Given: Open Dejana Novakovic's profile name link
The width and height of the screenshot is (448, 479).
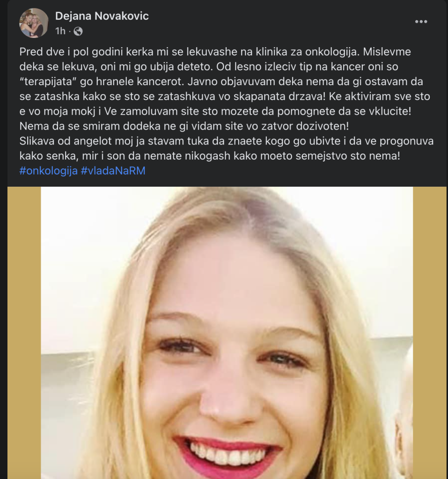Looking at the screenshot, I should (x=102, y=16).
